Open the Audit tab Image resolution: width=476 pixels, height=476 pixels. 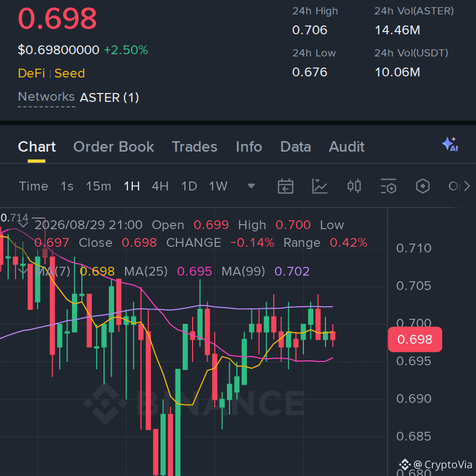coord(347,147)
